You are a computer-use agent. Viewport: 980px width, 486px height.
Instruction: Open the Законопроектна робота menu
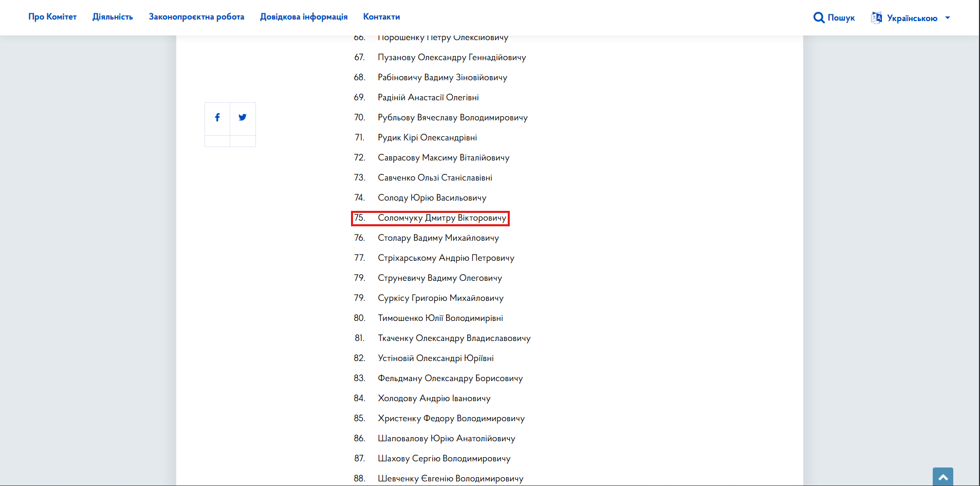[196, 17]
